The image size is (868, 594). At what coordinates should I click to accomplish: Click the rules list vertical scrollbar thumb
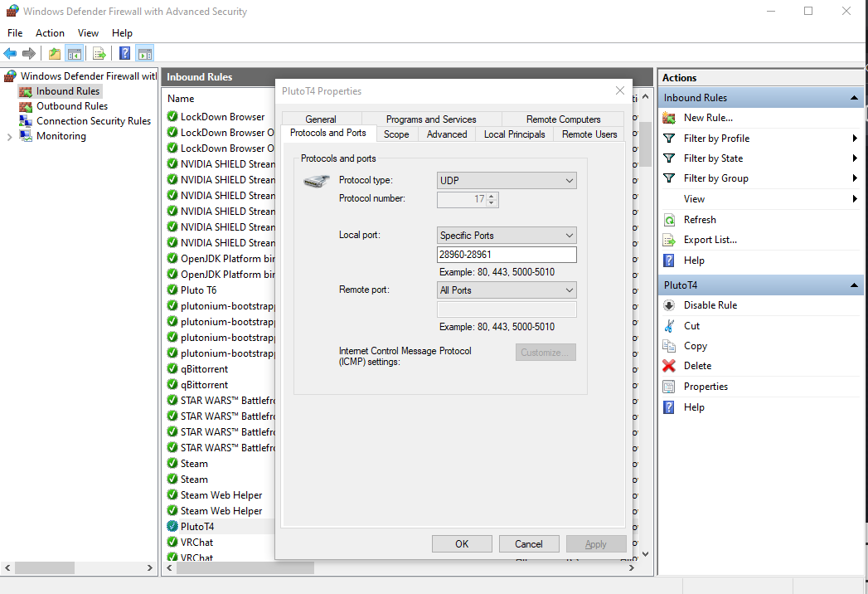tap(645, 144)
